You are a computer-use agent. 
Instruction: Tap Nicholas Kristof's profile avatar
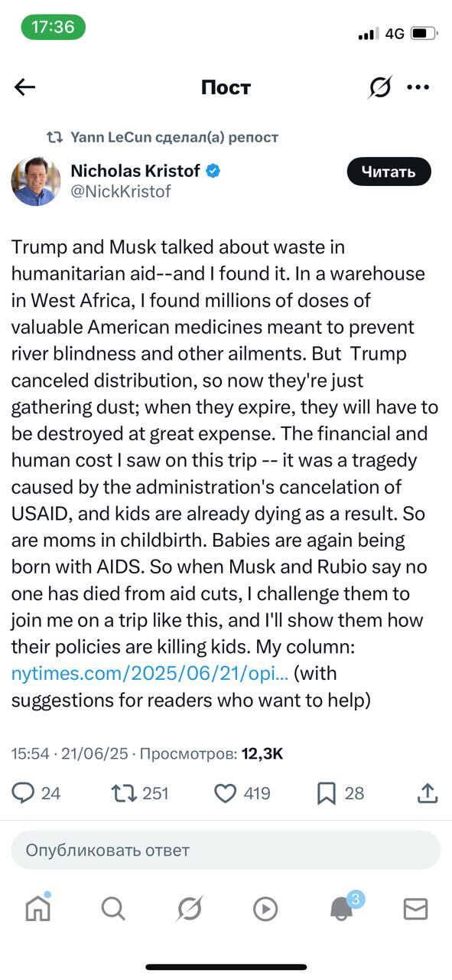[36, 181]
